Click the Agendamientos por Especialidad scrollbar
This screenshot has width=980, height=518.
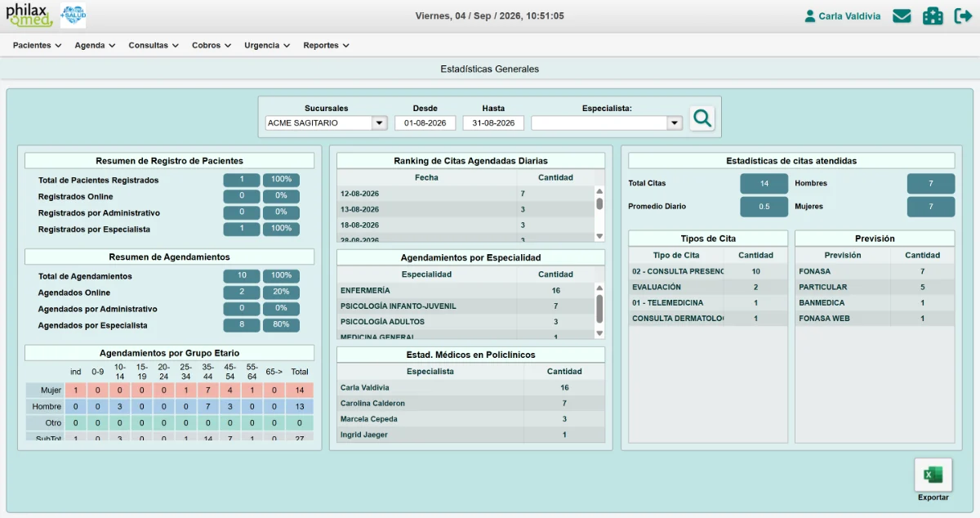(x=599, y=310)
